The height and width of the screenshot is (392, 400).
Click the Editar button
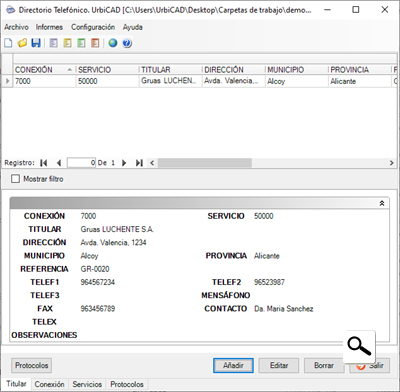[279, 365]
